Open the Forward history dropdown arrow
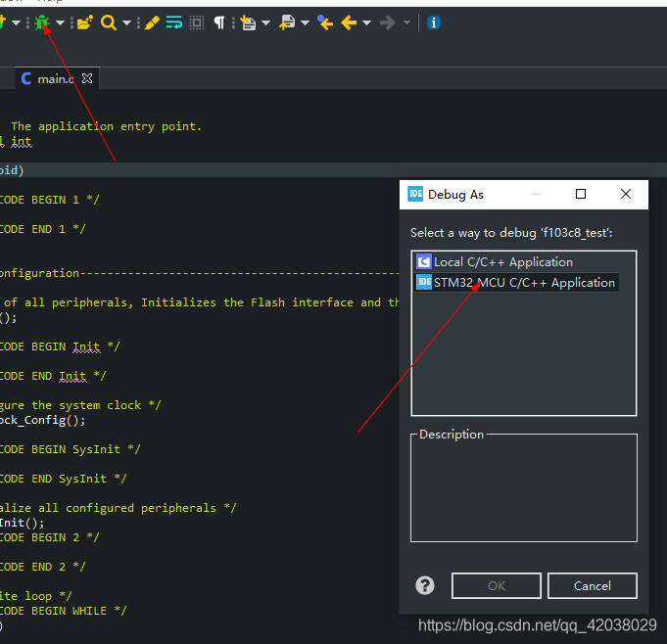 [x=407, y=23]
